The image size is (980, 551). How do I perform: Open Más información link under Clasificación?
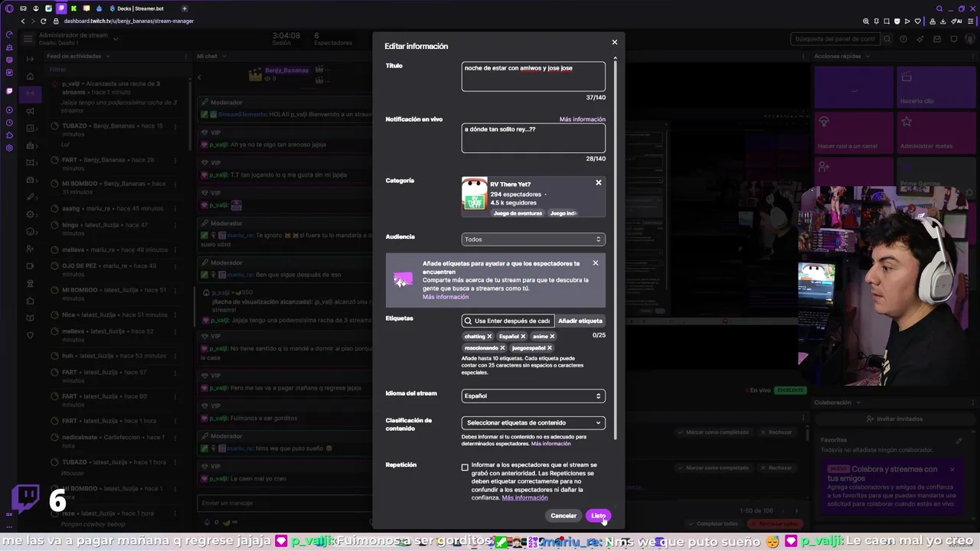pyautogui.click(x=550, y=444)
